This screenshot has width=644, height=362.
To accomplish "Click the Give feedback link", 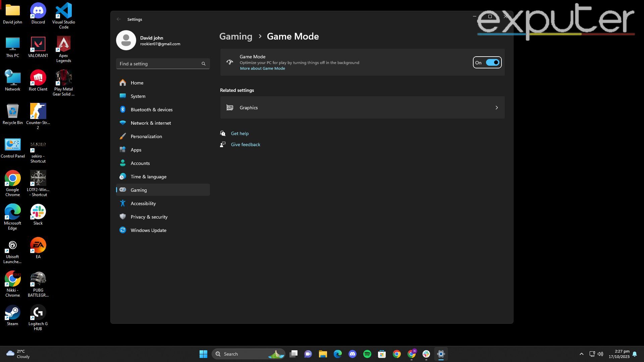I will (245, 144).
